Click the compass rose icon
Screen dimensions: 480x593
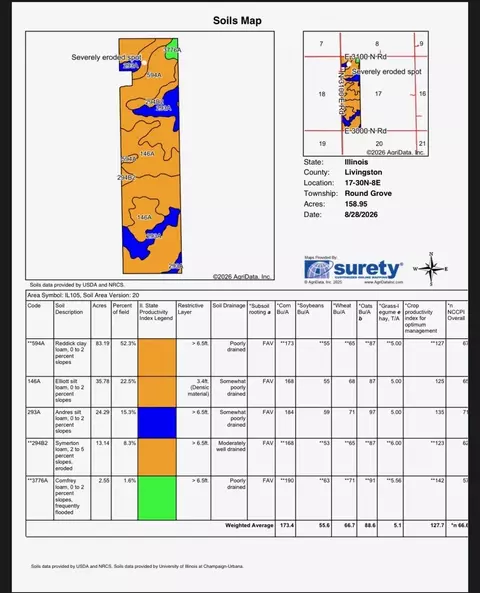(431, 269)
